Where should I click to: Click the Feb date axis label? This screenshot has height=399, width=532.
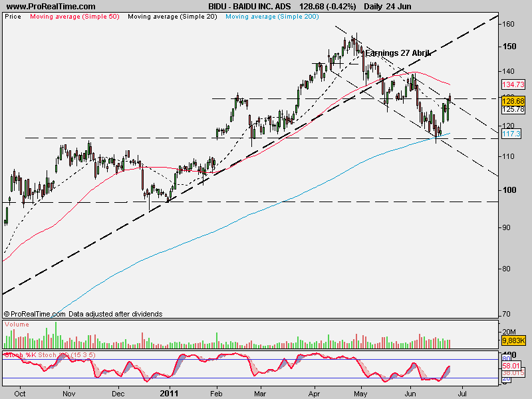[216, 394]
